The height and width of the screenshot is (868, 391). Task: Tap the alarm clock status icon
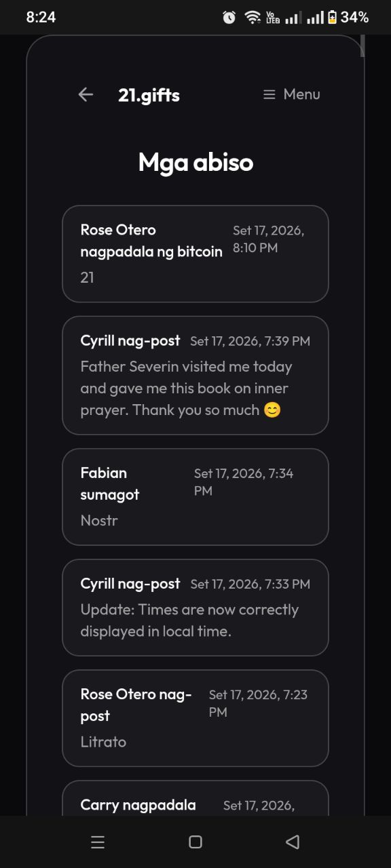tap(229, 17)
